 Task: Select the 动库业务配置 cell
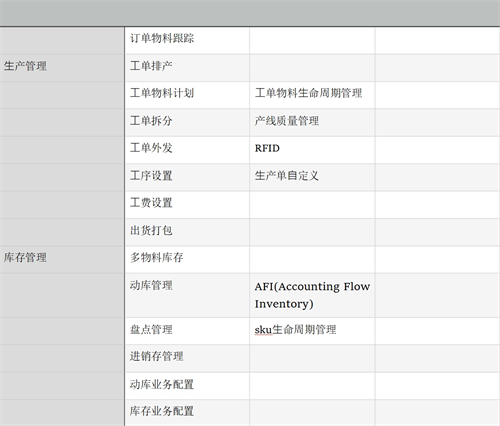(x=187, y=386)
